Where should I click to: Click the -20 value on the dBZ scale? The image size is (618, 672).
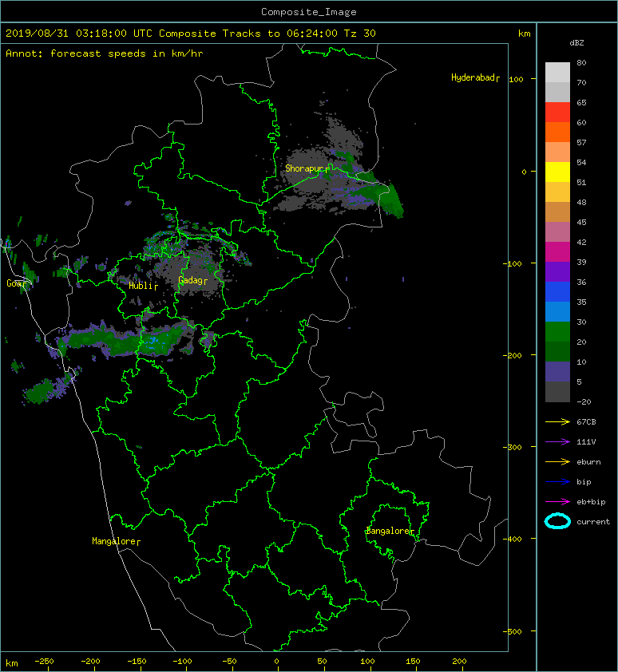[584, 402]
